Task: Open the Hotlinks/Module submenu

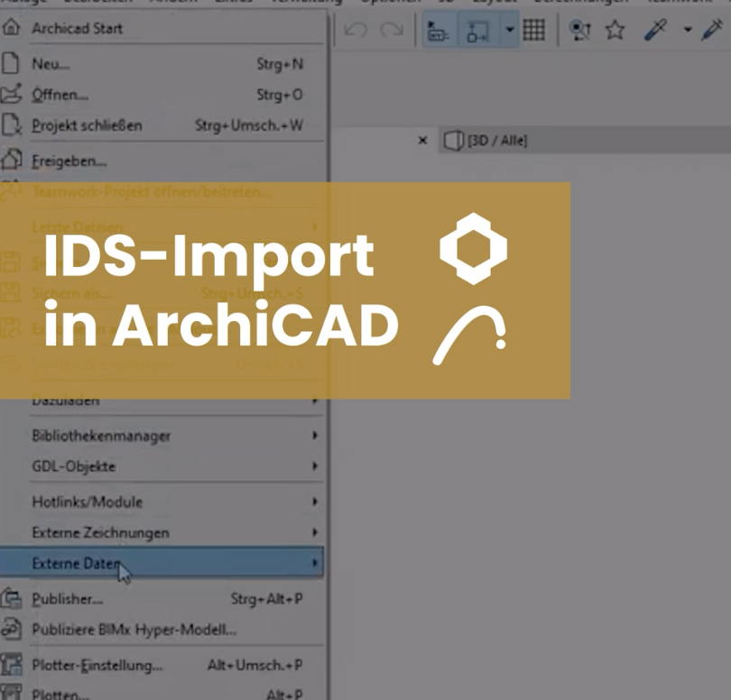Action: 162,502
